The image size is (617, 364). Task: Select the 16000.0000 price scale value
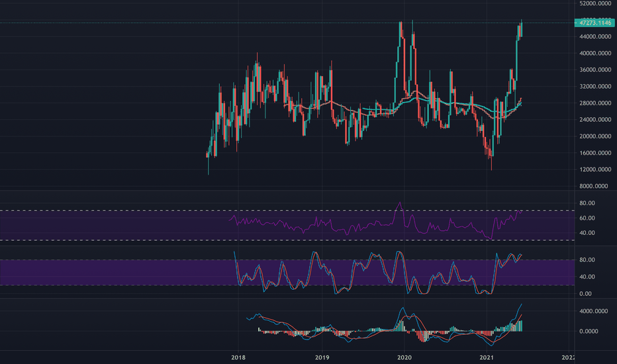(x=595, y=153)
